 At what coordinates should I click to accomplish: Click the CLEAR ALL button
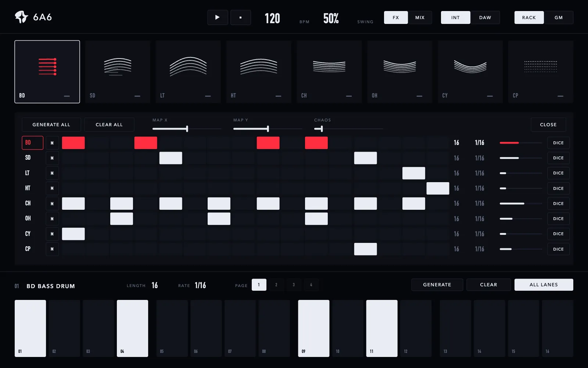109,125
